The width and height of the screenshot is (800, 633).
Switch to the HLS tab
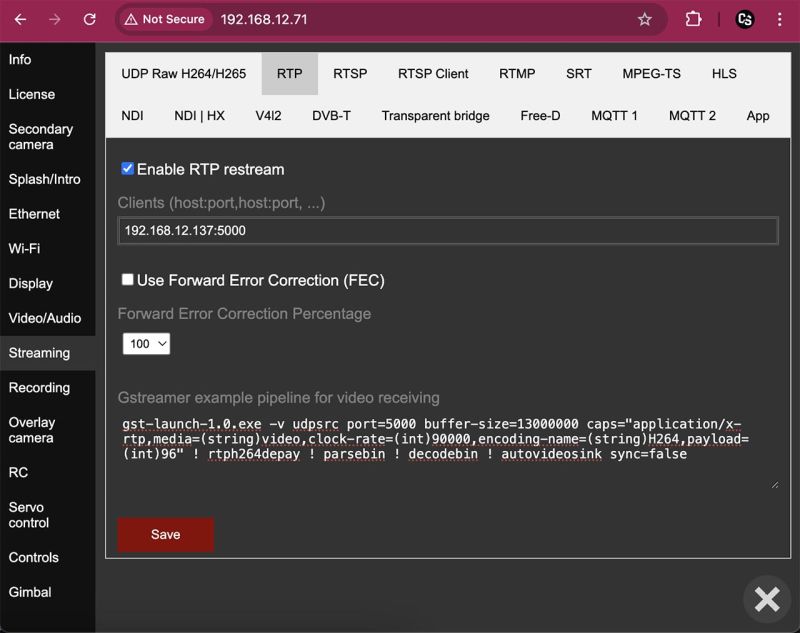724,74
